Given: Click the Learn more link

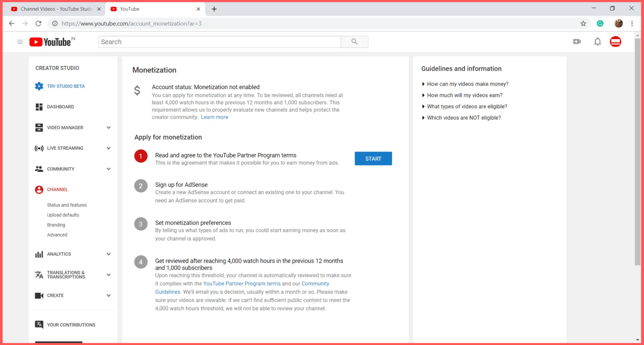Looking at the screenshot, I should tap(215, 117).
